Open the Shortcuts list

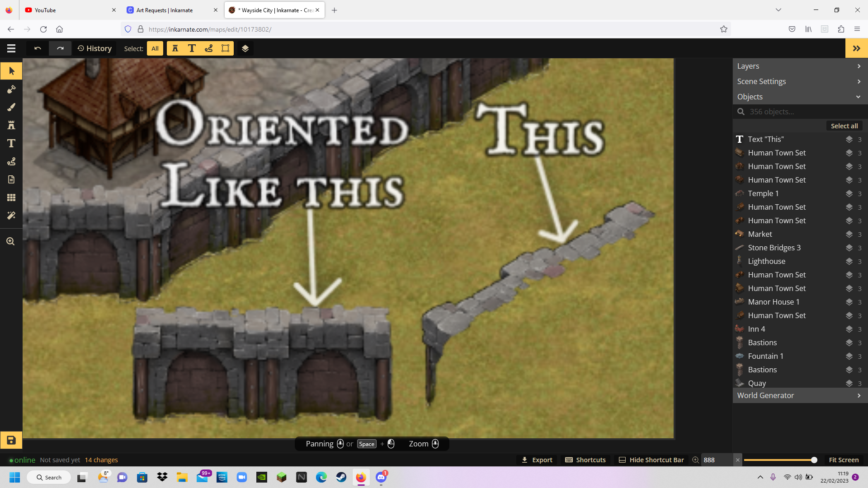(x=585, y=460)
